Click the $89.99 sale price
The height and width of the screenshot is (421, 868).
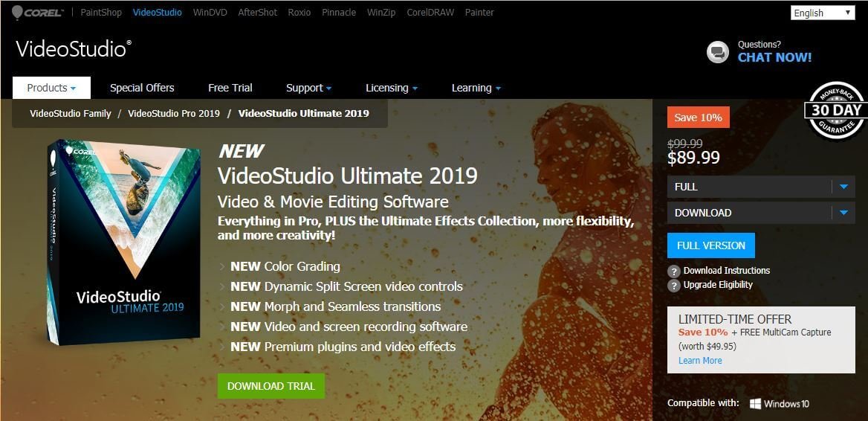click(693, 158)
